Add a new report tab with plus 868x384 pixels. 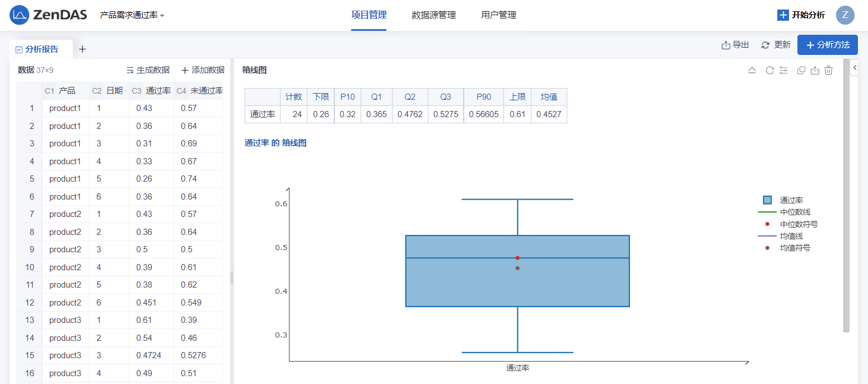pyautogui.click(x=82, y=49)
